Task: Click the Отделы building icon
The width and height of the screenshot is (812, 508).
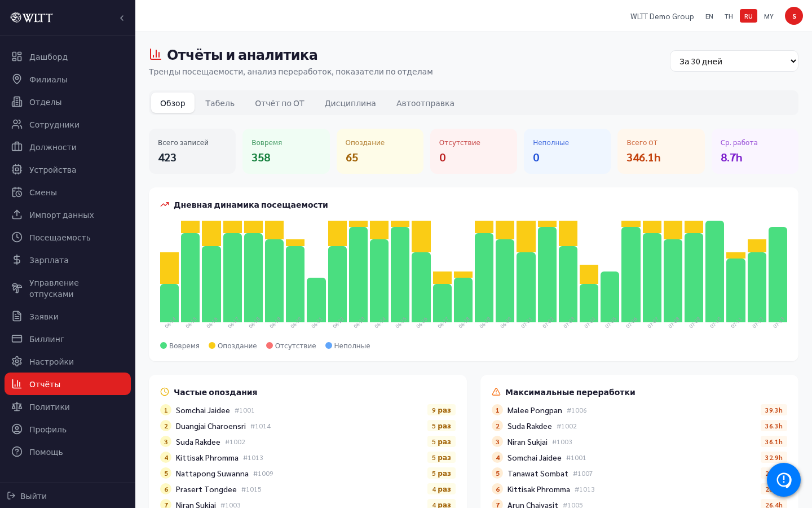Action: pyautogui.click(x=17, y=102)
